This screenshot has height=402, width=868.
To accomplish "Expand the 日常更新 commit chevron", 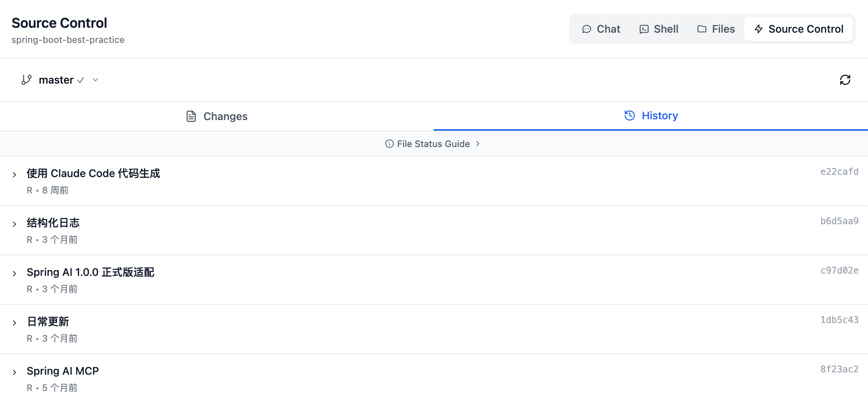I will pos(14,323).
